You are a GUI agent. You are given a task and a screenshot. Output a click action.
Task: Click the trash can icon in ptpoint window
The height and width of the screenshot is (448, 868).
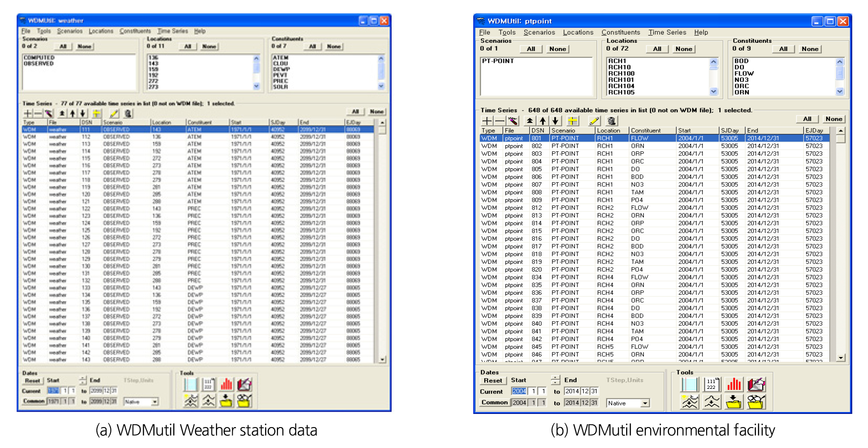612,121
